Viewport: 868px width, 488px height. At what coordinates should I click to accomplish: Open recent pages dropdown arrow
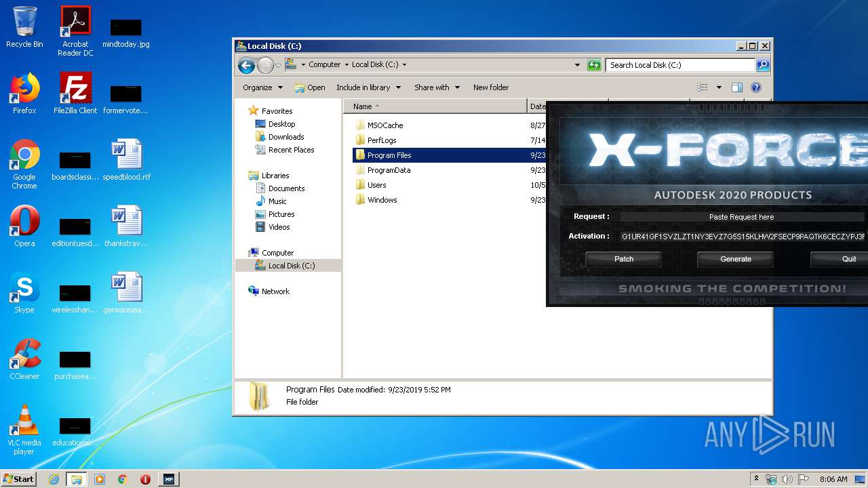pyautogui.click(x=278, y=65)
